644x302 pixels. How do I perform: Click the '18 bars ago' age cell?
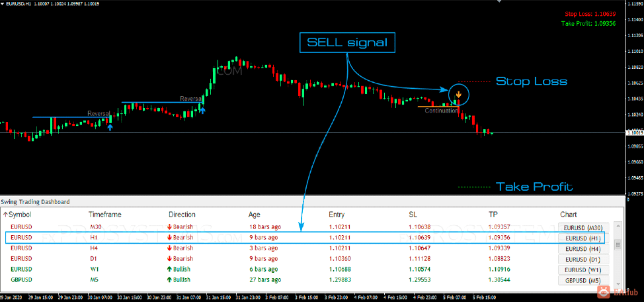pyautogui.click(x=265, y=226)
